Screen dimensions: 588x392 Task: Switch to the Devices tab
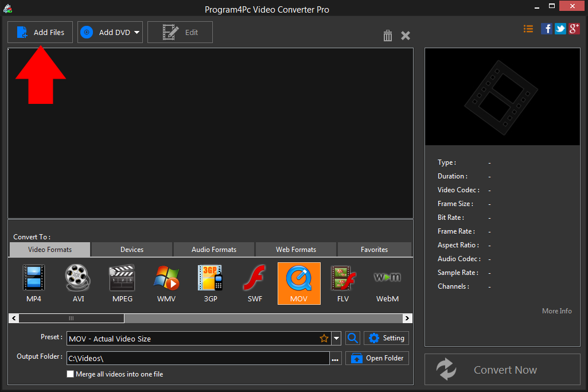tap(131, 249)
